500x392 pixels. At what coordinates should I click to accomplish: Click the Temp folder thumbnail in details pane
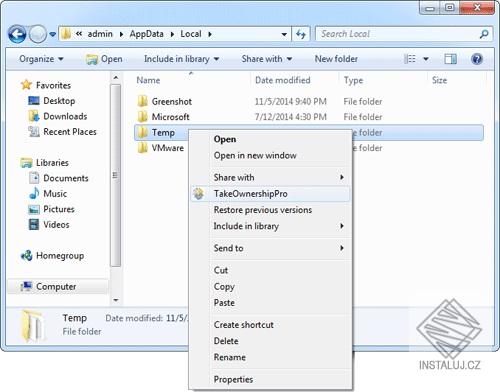click(x=33, y=325)
